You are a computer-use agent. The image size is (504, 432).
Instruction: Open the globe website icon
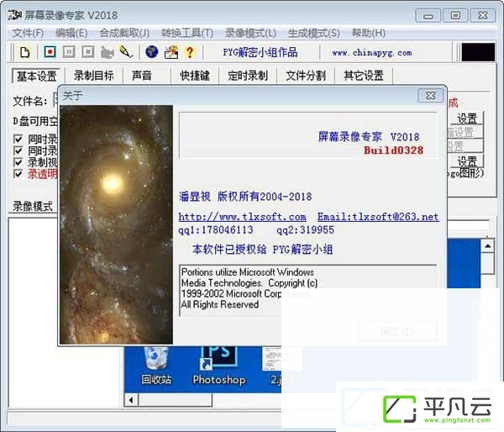[x=151, y=52]
